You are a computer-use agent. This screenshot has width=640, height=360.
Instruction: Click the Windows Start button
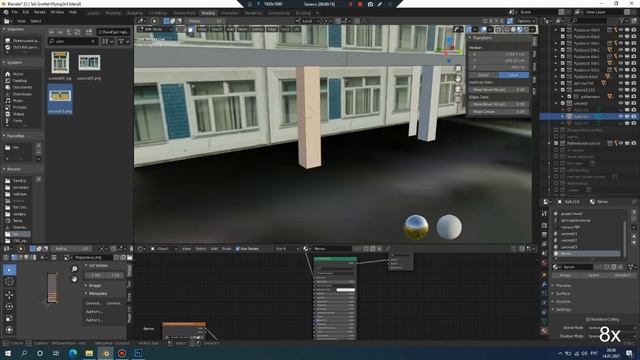8,353
